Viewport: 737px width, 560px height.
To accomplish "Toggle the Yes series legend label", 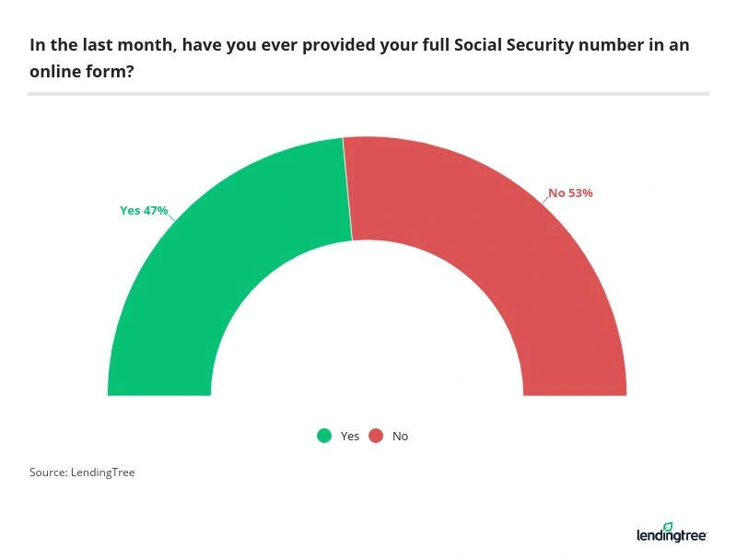I will (x=350, y=436).
